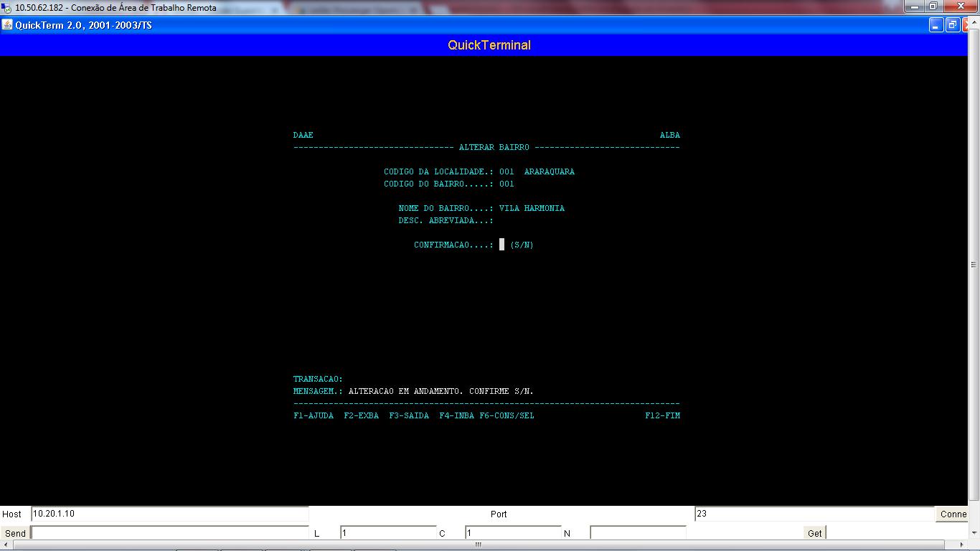This screenshot has height=551, width=980.
Task: Close the Remote Desktop connection window
Action: coord(961,6)
